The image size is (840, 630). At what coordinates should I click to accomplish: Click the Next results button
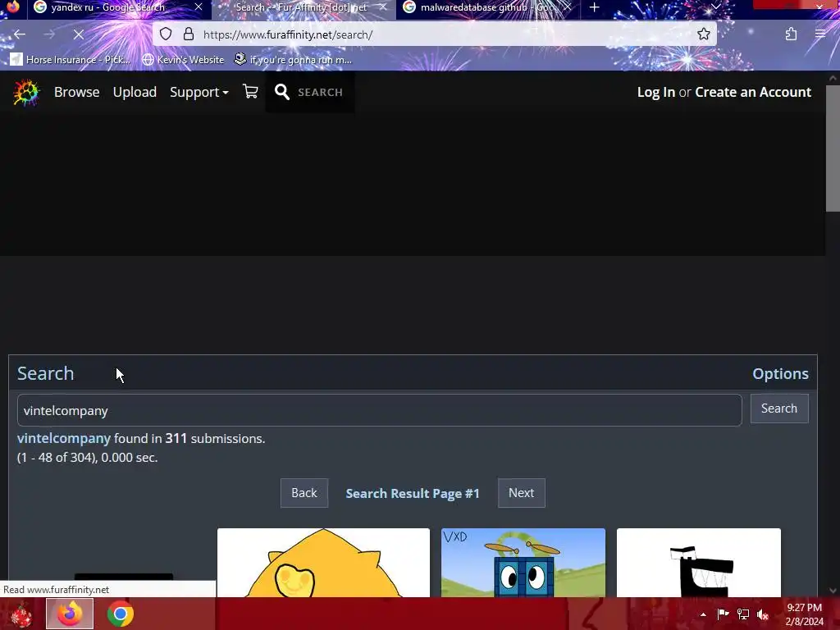point(521,493)
